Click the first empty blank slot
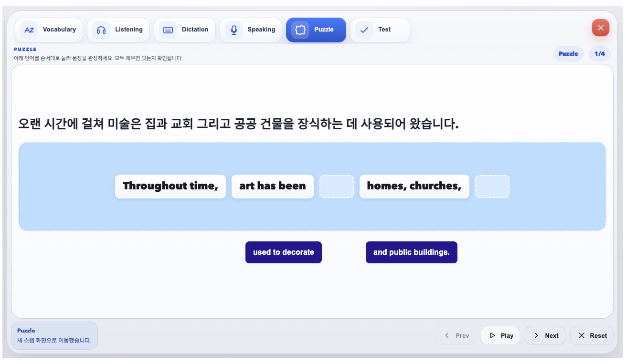 337,187
